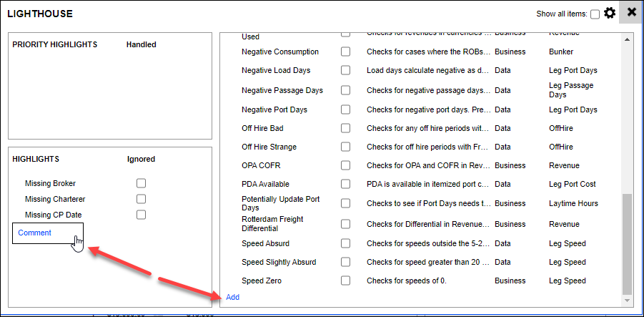Check the Negative Passage Days checkbox

point(345,90)
